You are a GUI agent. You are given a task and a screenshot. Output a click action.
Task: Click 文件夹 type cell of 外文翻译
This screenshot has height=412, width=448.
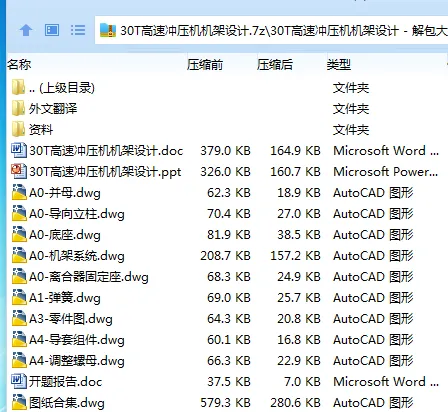tap(351, 109)
